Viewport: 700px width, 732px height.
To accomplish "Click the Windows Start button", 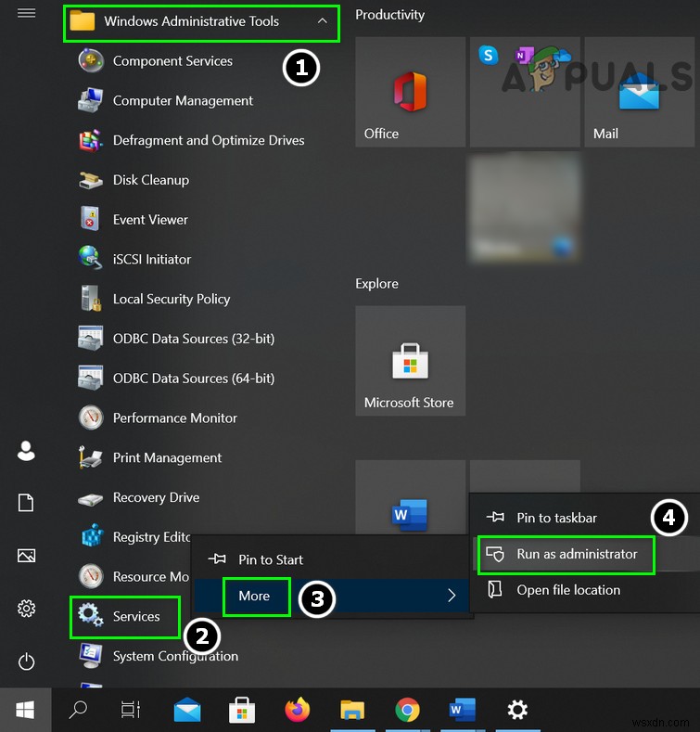I will (x=25, y=710).
